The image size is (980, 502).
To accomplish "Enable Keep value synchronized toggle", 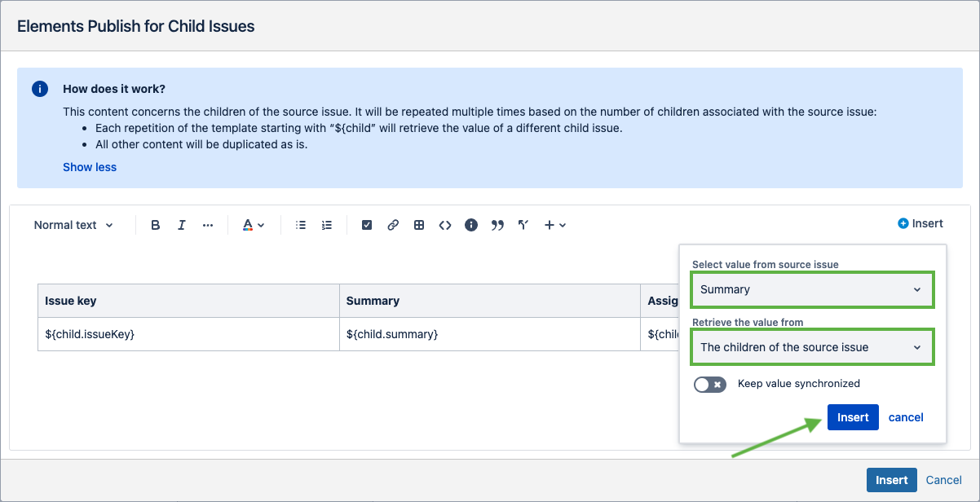I will pyautogui.click(x=709, y=384).
